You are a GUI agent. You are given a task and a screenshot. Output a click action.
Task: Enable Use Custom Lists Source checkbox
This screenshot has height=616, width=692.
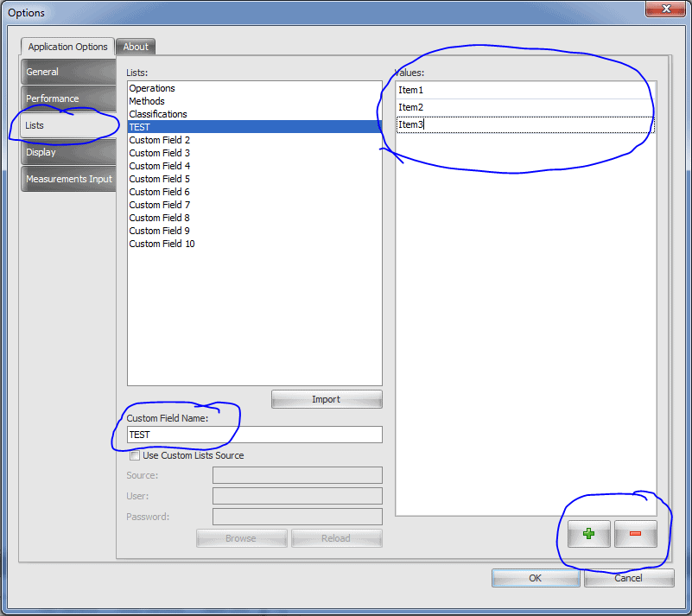[x=135, y=455]
